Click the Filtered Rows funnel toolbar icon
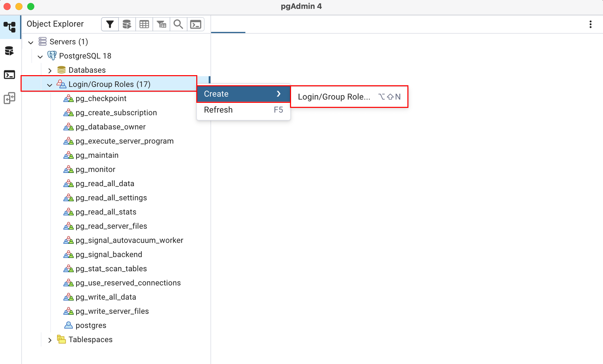 110,24
